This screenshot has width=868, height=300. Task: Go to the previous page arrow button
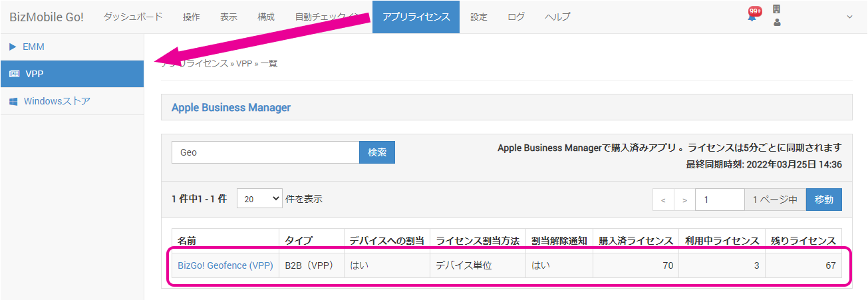[x=663, y=200]
